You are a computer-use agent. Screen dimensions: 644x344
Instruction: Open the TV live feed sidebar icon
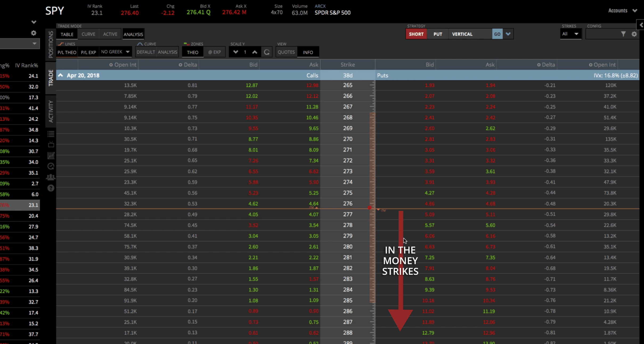click(x=51, y=144)
